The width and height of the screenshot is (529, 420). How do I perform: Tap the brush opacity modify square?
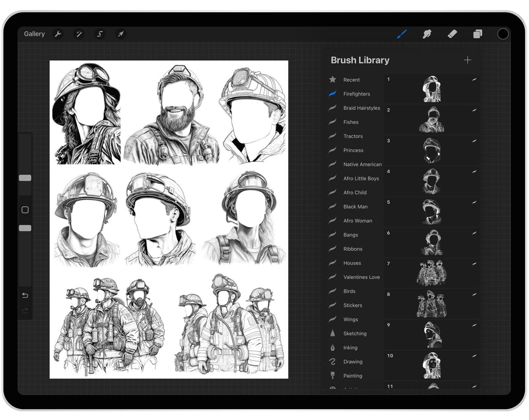coord(25,210)
